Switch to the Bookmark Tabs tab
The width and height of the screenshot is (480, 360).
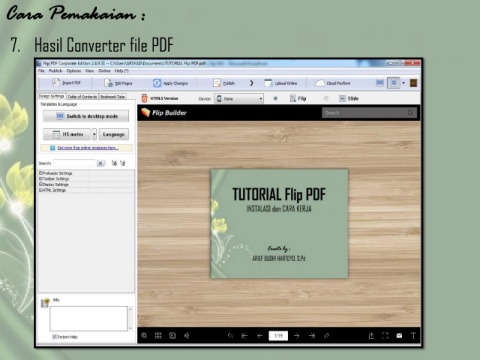click(113, 96)
